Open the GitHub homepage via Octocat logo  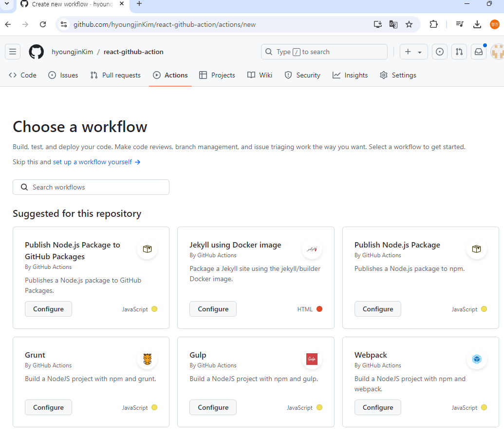pyautogui.click(x=37, y=52)
